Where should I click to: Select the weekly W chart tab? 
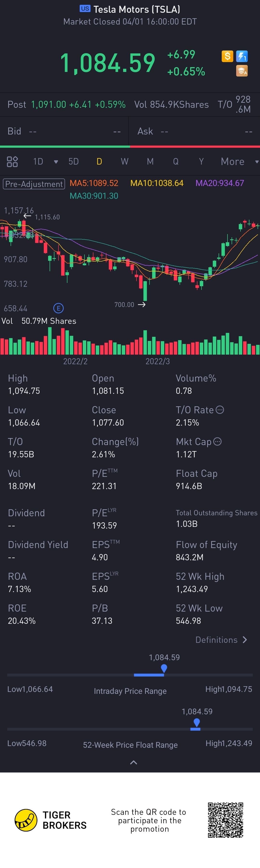[x=124, y=162]
